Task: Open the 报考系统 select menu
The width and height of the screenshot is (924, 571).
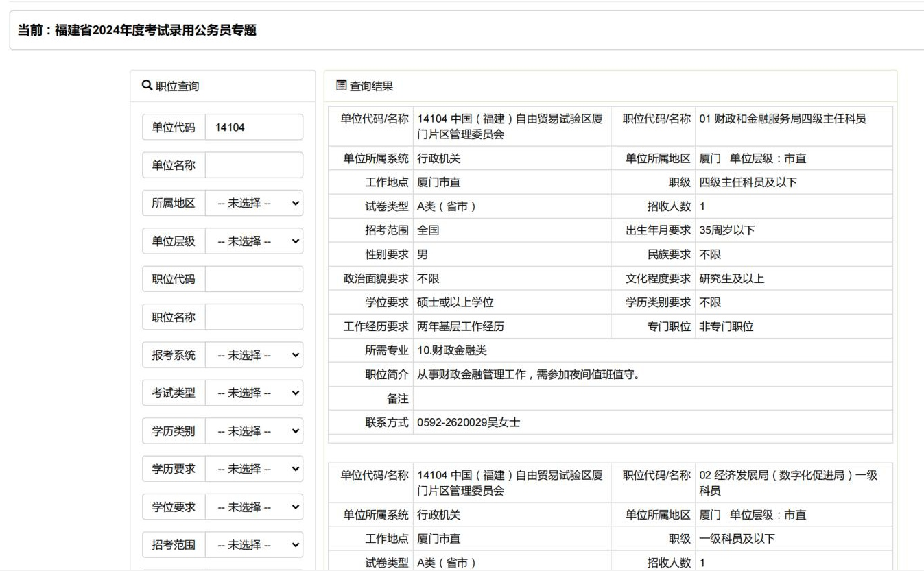Action: [x=253, y=355]
